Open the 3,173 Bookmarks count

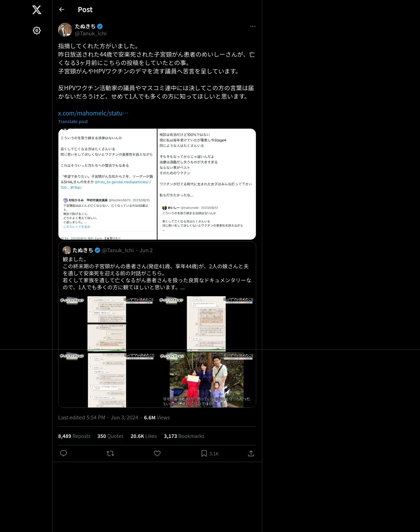184,436
